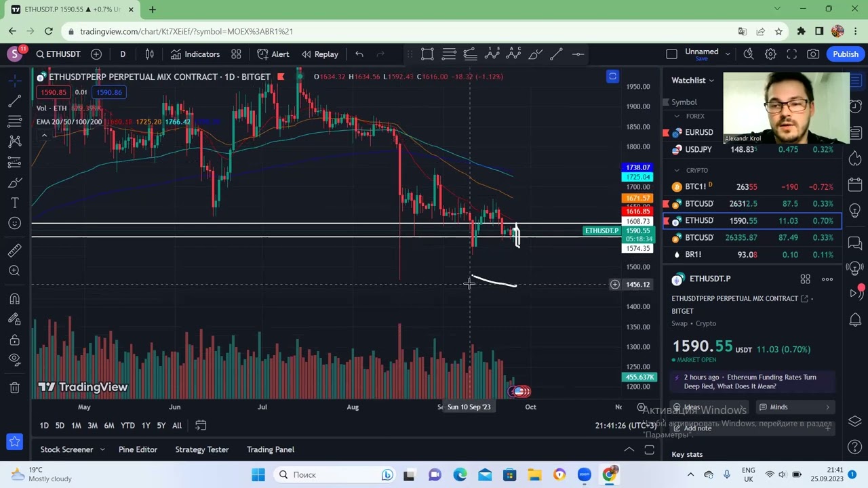Image resolution: width=868 pixels, height=488 pixels.
Task: Undo the last chart action
Action: pos(359,54)
